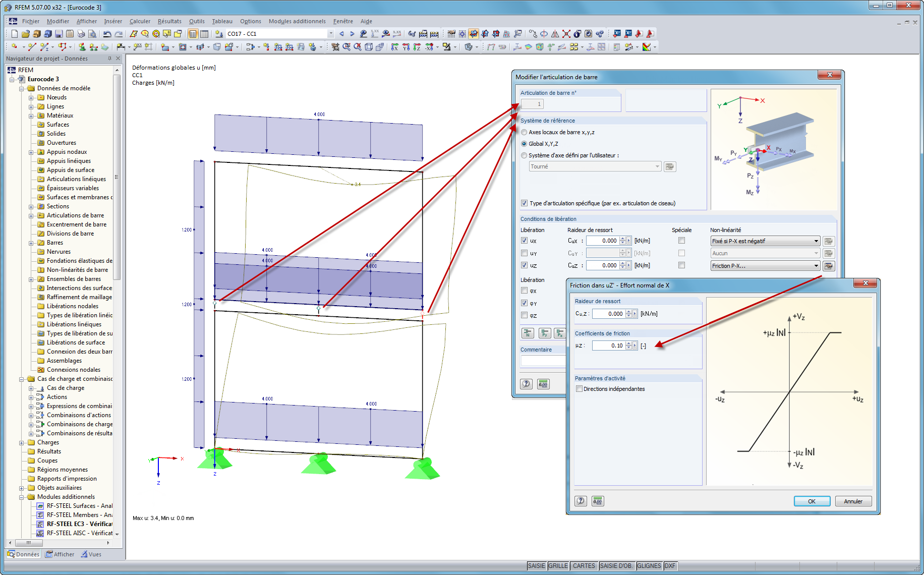Switch to the Vues navigator tab
The width and height of the screenshot is (924, 575).
[91, 554]
